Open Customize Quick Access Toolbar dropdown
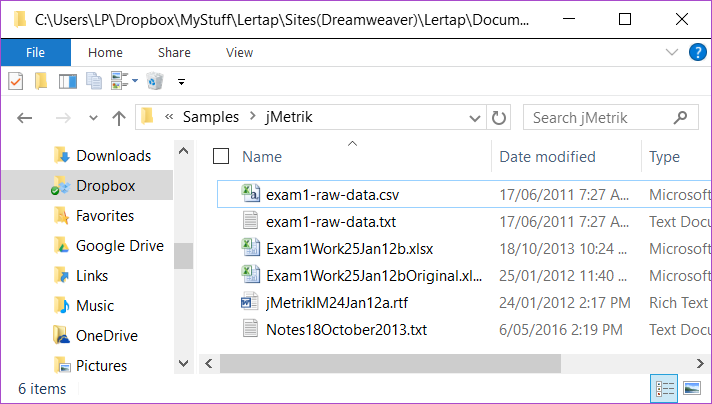712x404 pixels. [181, 81]
